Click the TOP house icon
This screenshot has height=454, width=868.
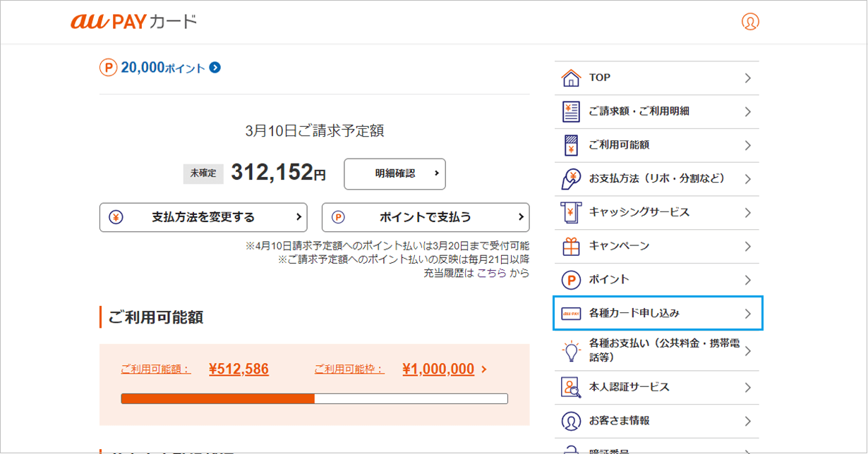click(x=570, y=78)
